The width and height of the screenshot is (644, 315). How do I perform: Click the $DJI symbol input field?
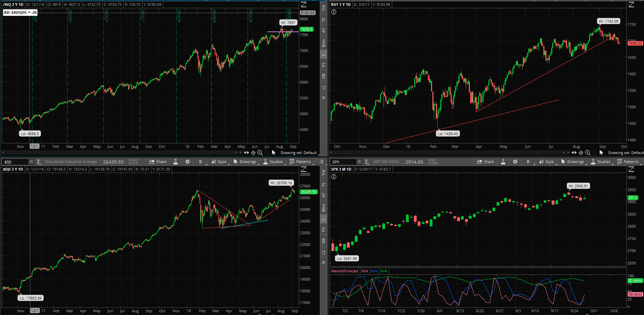(x=16, y=162)
